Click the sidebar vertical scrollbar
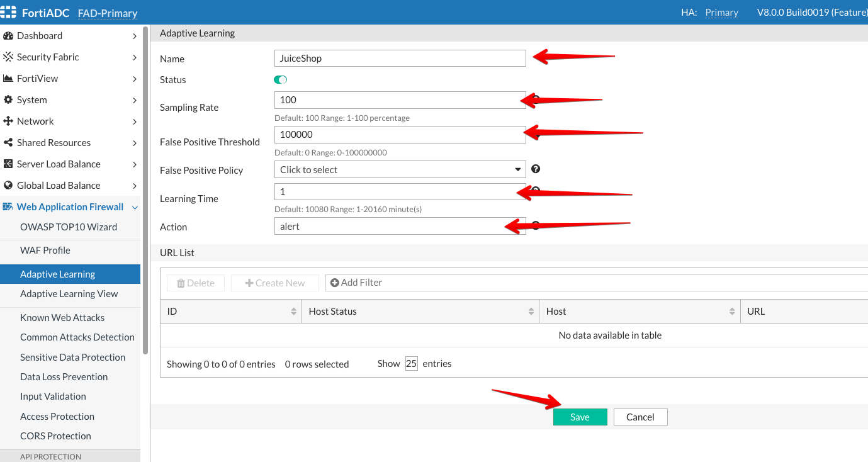 tap(146, 189)
